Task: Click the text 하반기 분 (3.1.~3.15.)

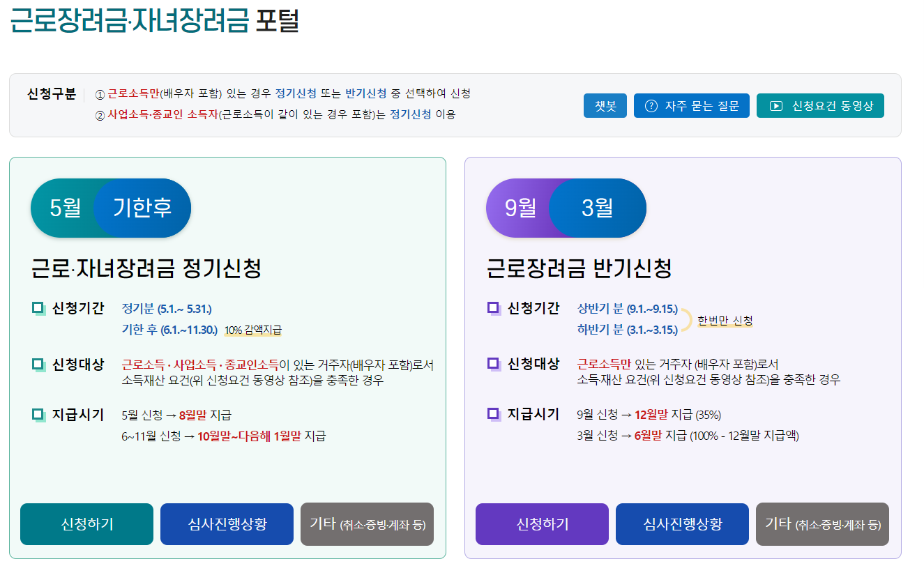Action: coord(628,329)
